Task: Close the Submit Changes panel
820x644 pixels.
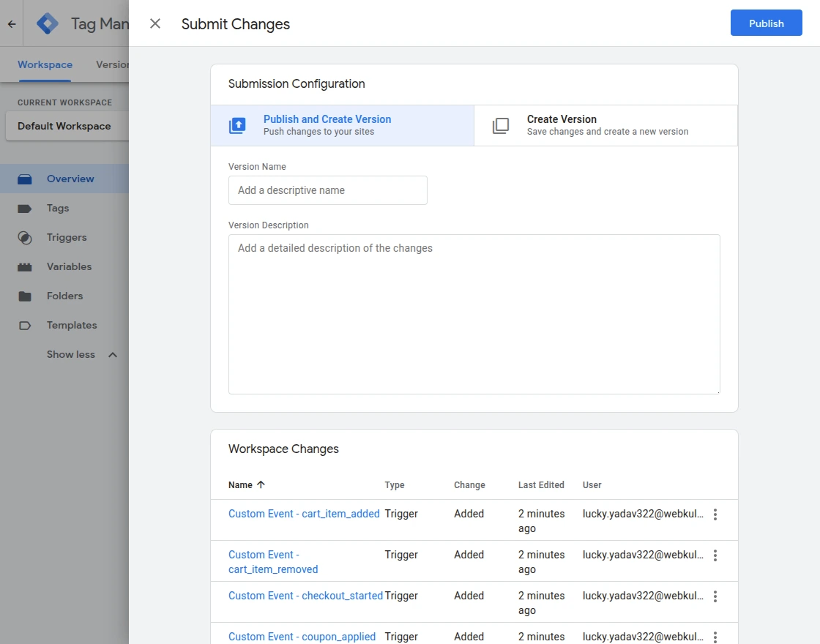Action: click(x=154, y=23)
